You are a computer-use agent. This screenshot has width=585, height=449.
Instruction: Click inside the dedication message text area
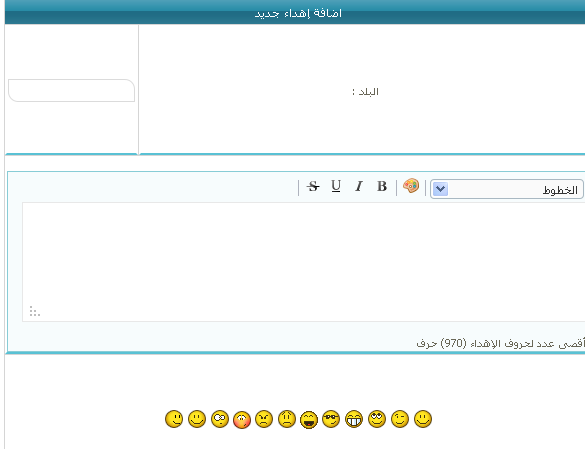pyautogui.click(x=303, y=262)
